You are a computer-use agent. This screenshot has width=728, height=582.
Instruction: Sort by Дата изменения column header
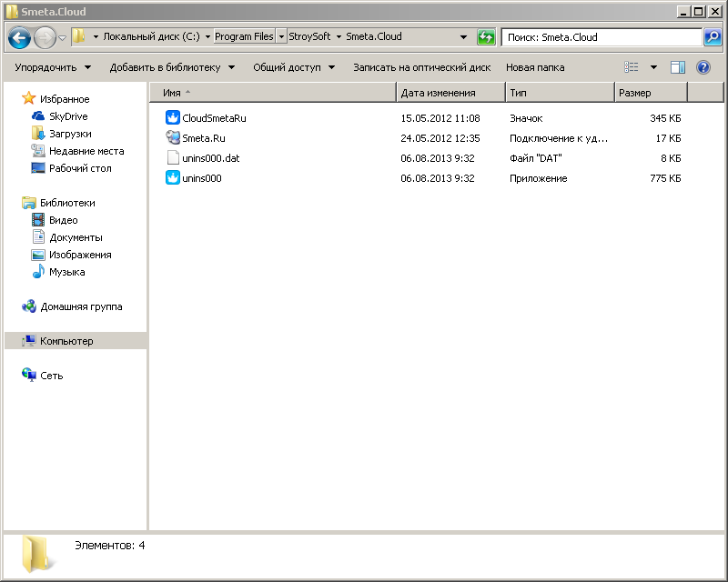[x=450, y=93]
